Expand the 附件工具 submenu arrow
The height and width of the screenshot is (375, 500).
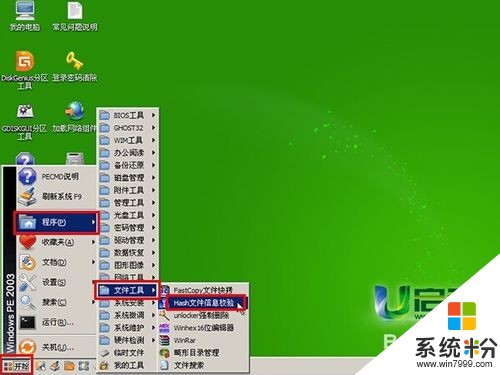pos(154,190)
